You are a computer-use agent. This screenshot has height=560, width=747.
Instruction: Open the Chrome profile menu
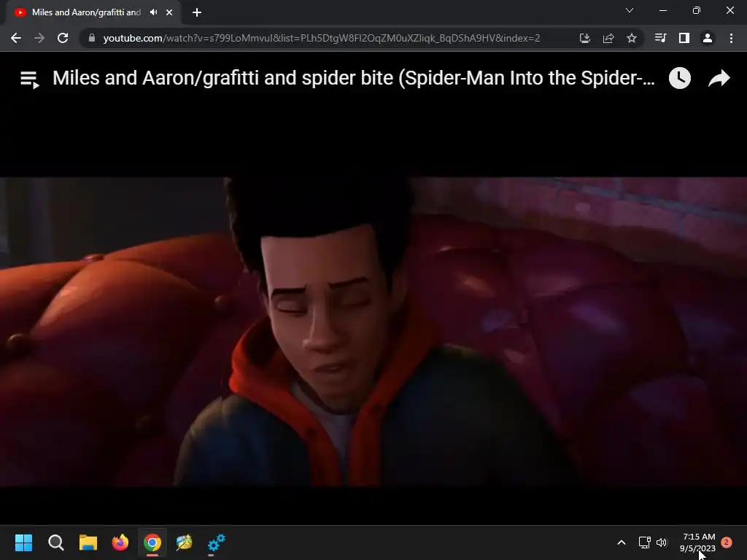tap(708, 38)
